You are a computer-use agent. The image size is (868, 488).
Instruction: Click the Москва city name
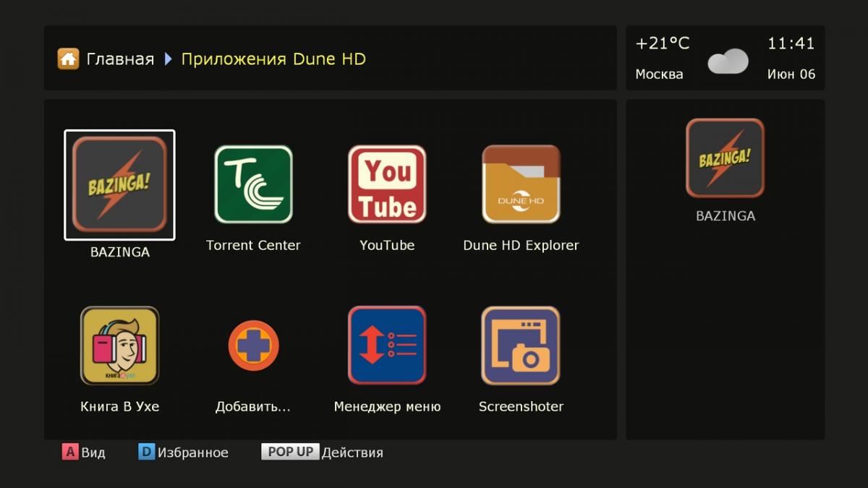tap(659, 74)
